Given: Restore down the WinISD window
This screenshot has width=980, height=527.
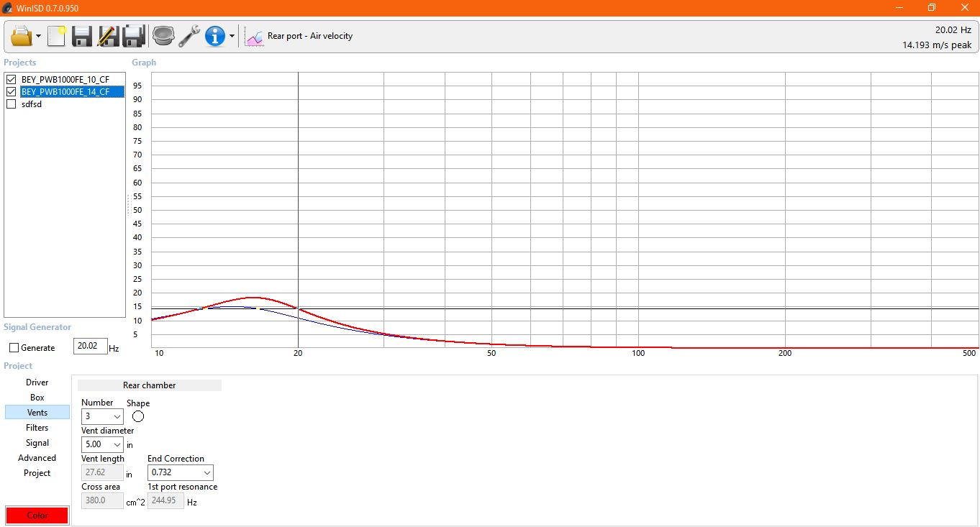Looking at the screenshot, I should tap(932, 8).
